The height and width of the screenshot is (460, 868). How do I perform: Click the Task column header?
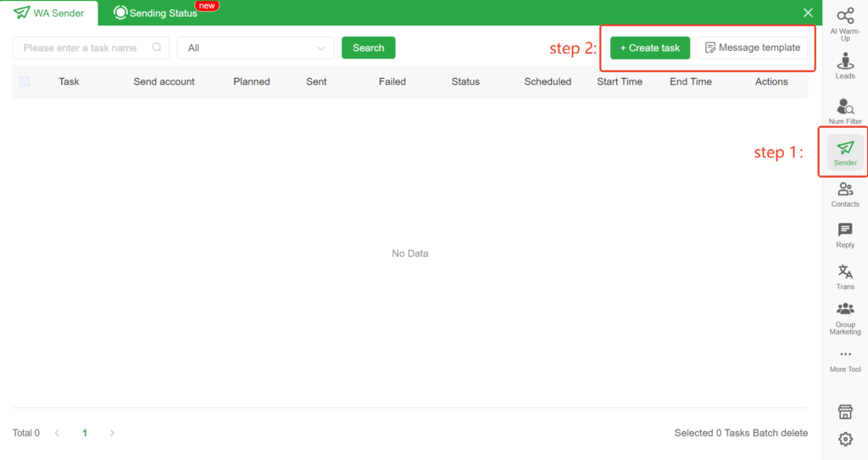[x=69, y=81]
